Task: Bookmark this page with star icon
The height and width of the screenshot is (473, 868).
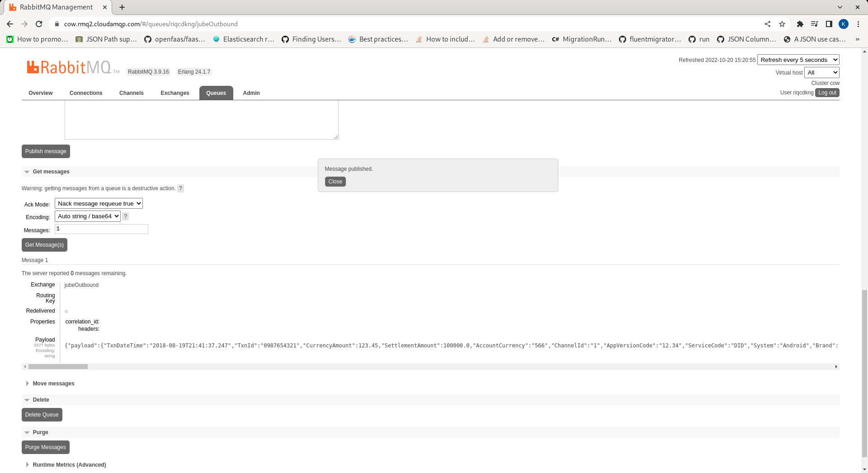Action: tap(782, 24)
